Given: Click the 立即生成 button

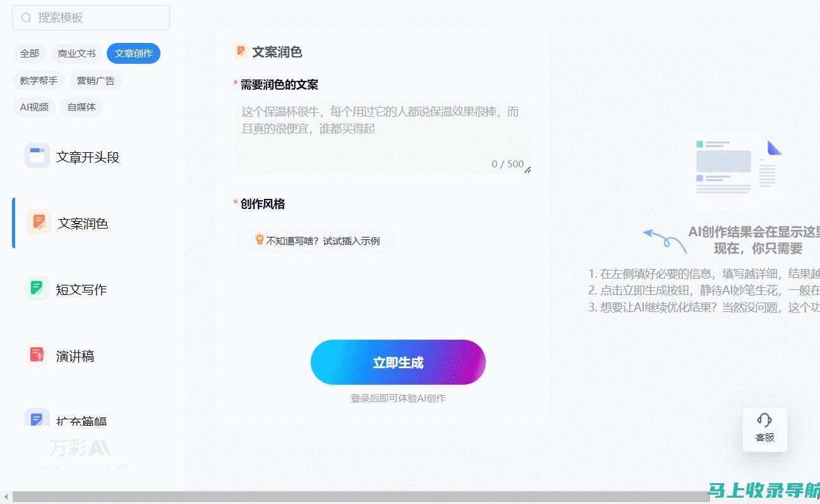Looking at the screenshot, I should 398,363.
